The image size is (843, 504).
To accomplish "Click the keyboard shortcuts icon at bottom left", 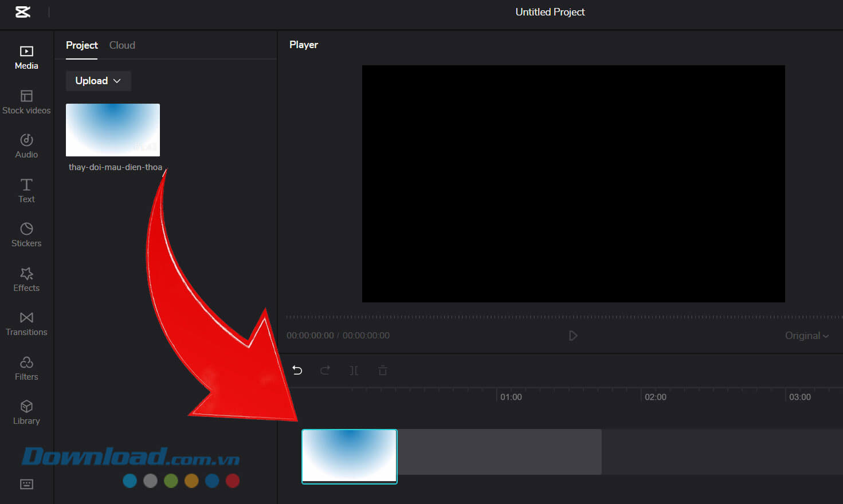I will (26, 484).
